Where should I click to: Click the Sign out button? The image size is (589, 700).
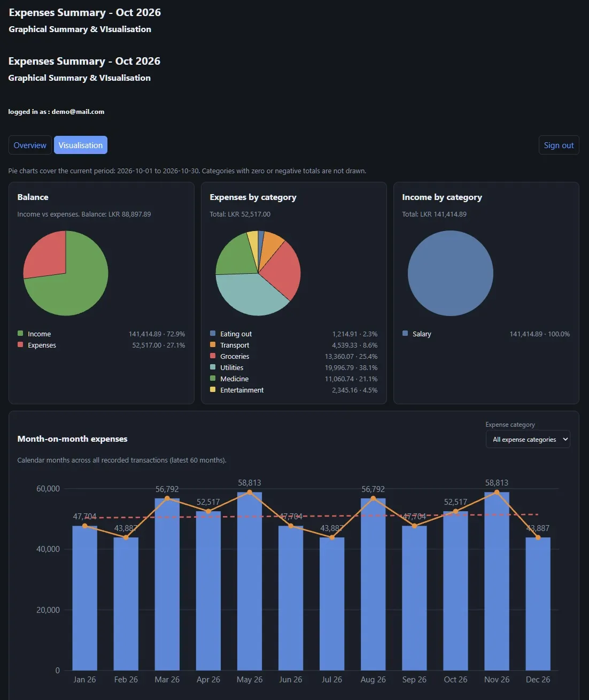559,145
